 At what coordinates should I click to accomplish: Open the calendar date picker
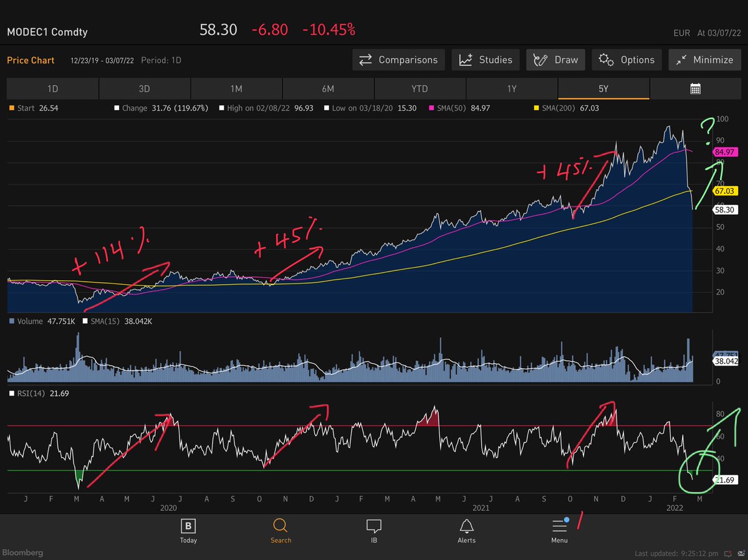(x=696, y=89)
